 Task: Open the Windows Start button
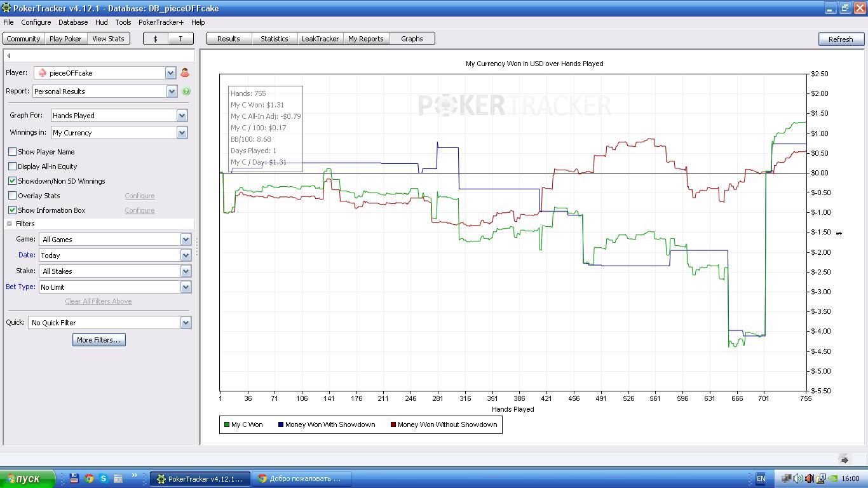point(27,478)
